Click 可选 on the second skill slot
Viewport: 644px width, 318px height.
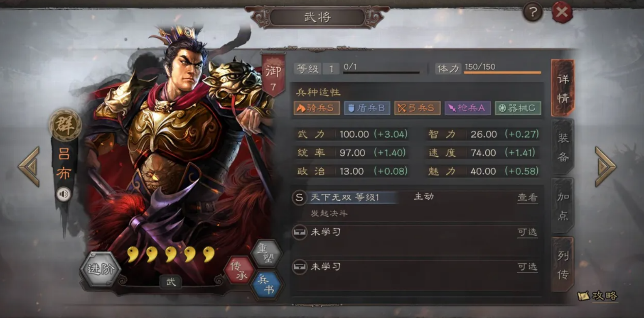(x=527, y=232)
